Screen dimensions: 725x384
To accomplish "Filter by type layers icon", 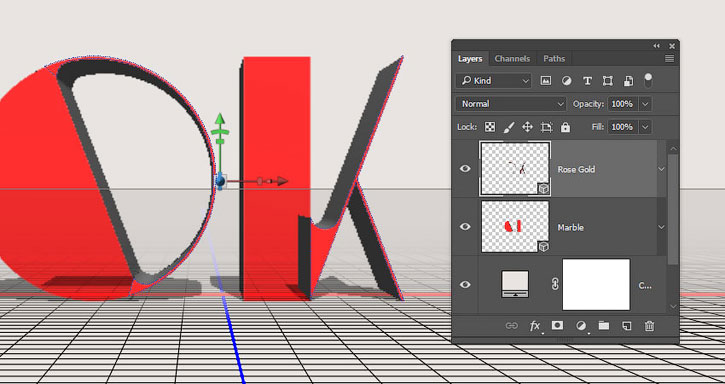I will click(x=587, y=81).
